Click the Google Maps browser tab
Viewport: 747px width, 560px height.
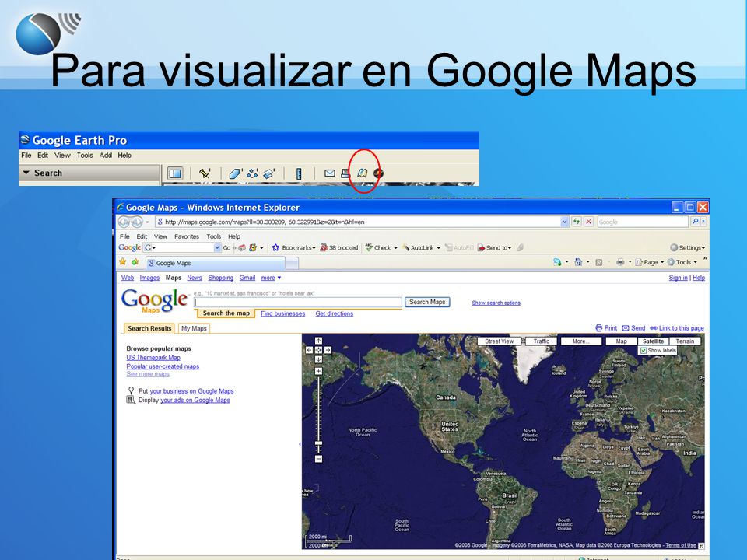coord(216,263)
